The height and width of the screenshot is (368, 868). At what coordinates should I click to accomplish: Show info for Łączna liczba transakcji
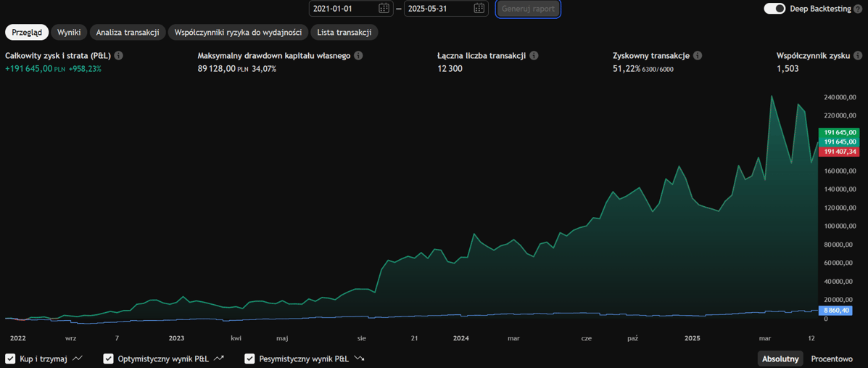[534, 56]
